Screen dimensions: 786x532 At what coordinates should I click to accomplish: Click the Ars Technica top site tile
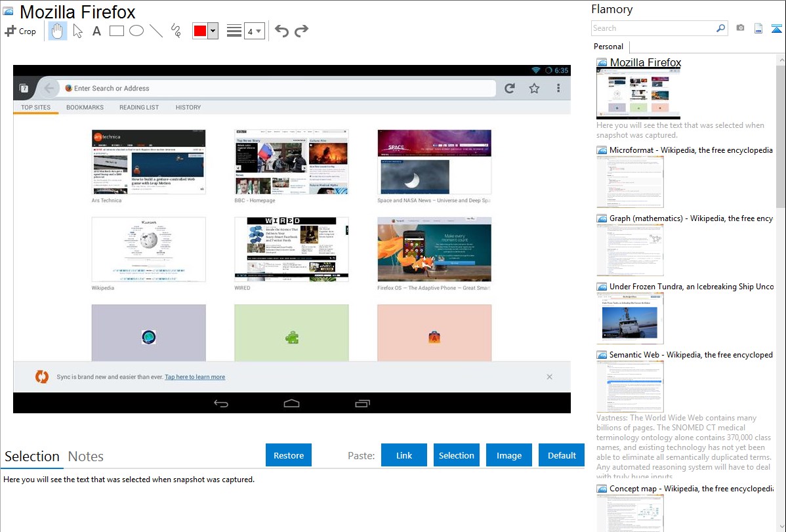coord(148,162)
